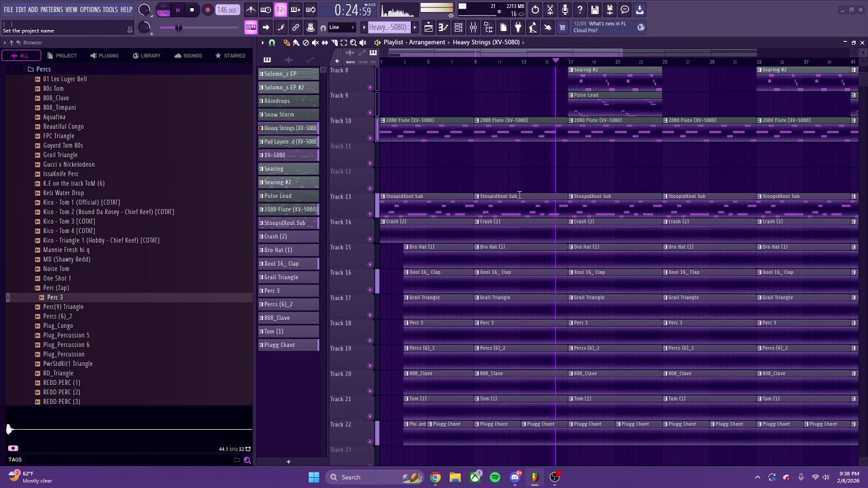This screenshot has width=868, height=488.
Task: Open Spotify from the taskbar
Action: 495,477
